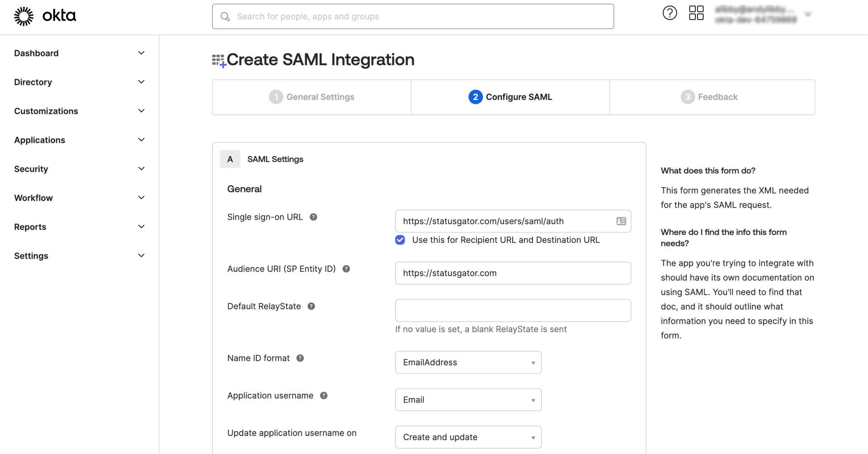868x454 pixels.
Task: Expand the Applications sidebar menu
Action: click(x=80, y=140)
